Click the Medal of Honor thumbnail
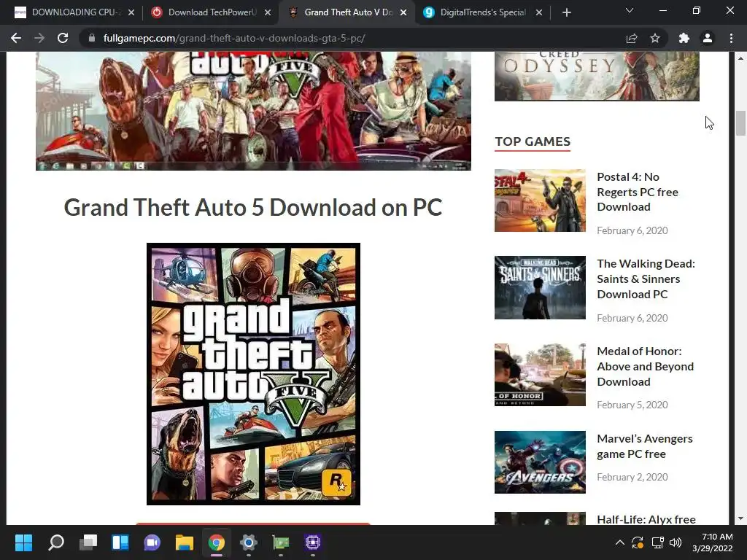This screenshot has width=747, height=560. pos(540,375)
